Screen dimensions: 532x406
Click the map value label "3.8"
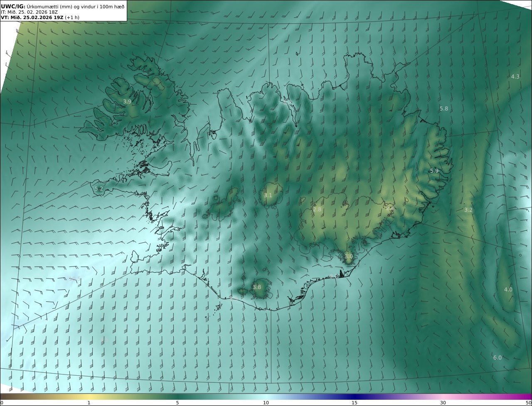257,287
